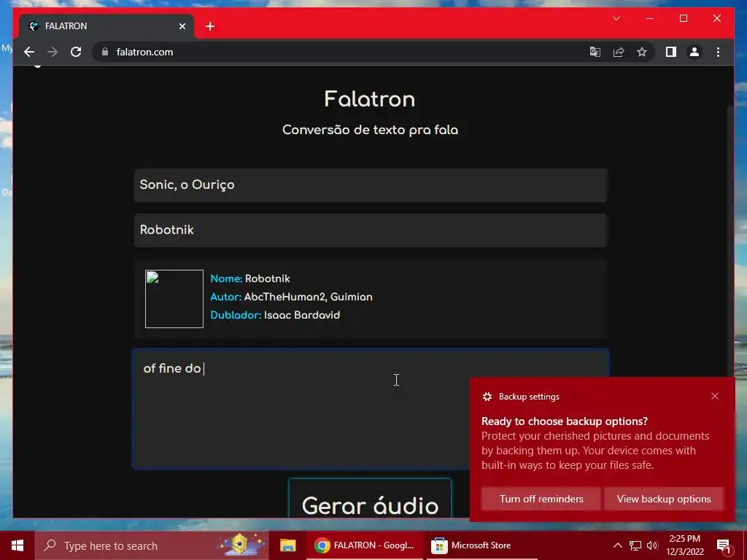Viewport: 747px width, 560px height.
Task: Open the Chrome profile avatar
Action: [694, 52]
